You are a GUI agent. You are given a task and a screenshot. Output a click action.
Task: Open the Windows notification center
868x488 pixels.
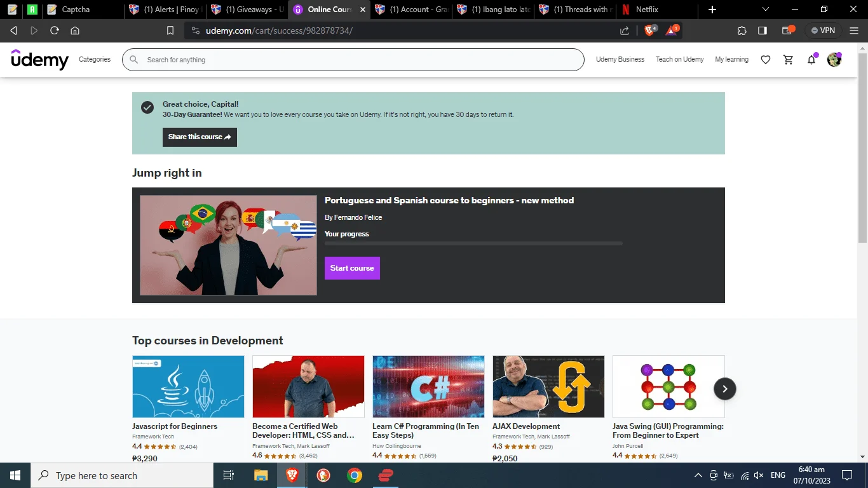(x=847, y=475)
